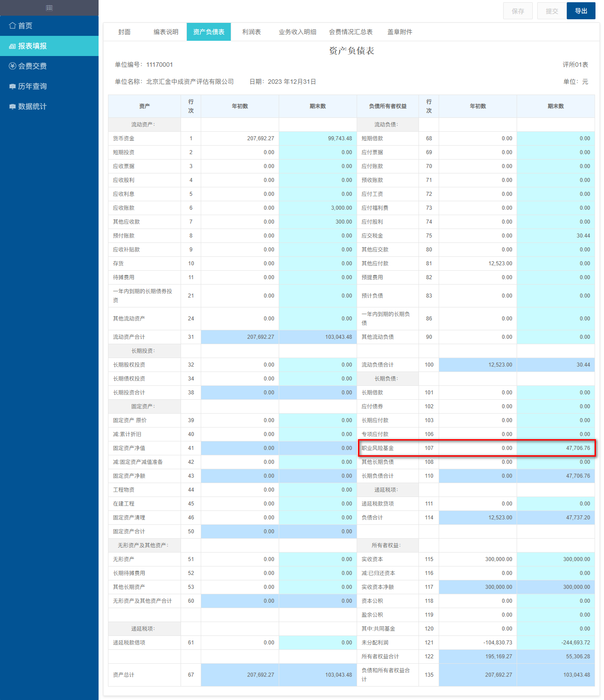604x700 pixels.
Task: Select 职业风险基金 期末数 field 47,706.76
Action: point(556,448)
